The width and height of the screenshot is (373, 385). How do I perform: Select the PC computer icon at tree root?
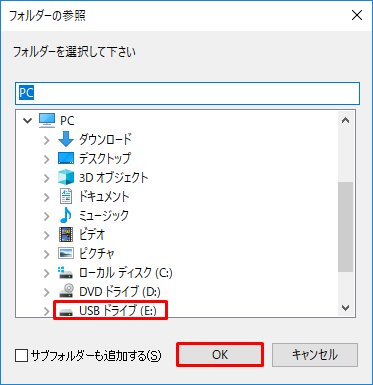tap(47, 120)
